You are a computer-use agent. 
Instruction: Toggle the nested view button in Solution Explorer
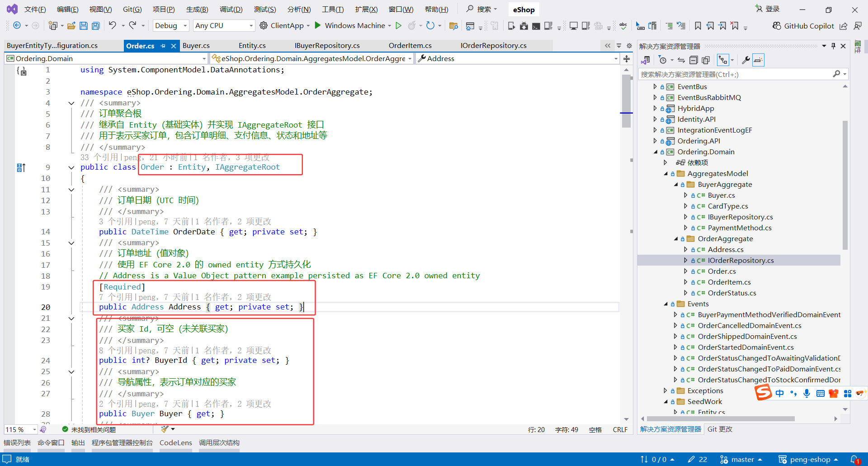[723, 60]
